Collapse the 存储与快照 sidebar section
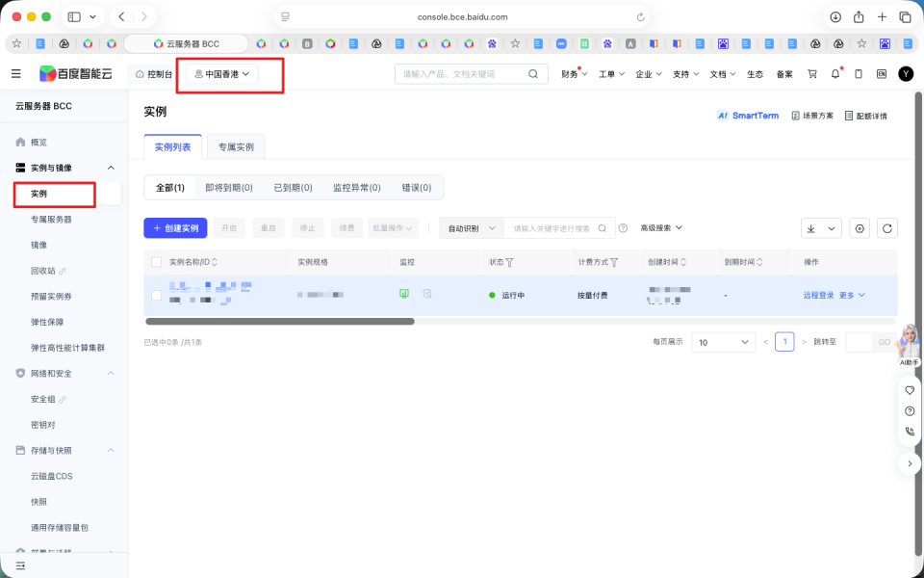Viewport: 924px width, 578px height. [111, 451]
